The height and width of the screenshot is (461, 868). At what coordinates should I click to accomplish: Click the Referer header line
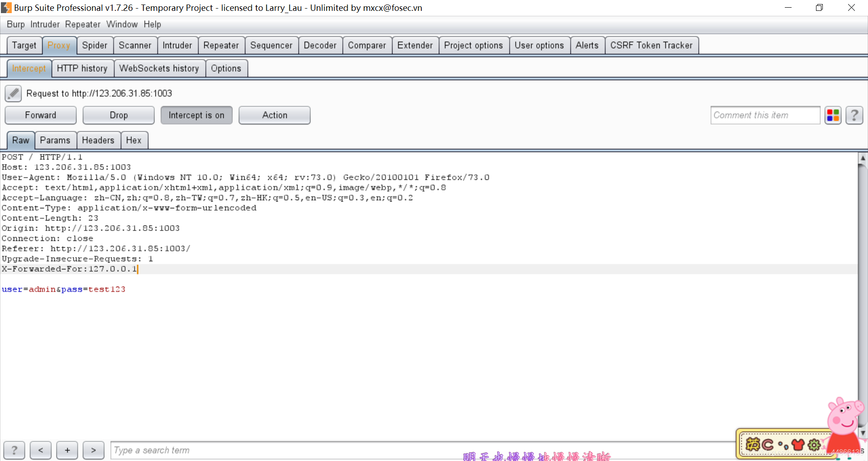[x=96, y=249]
